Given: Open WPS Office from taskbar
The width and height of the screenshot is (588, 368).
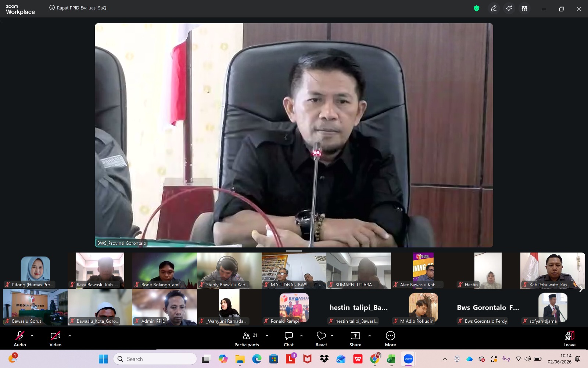Looking at the screenshot, I should 358,359.
